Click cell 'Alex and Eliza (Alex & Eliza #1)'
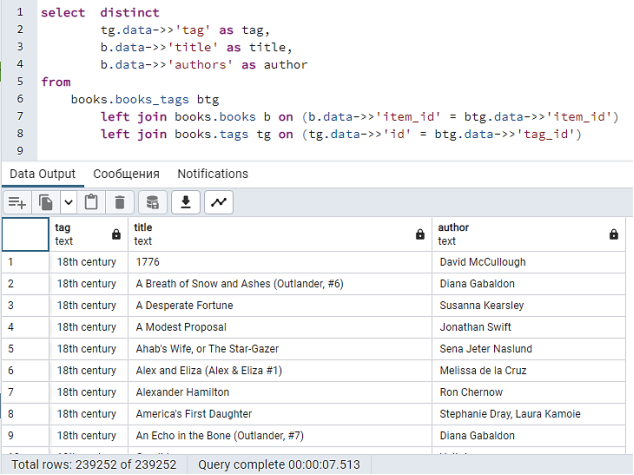 coord(280,371)
